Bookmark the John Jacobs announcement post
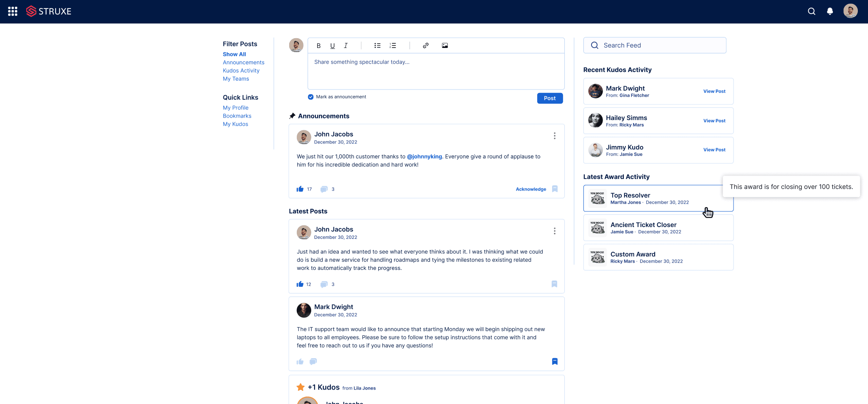The width and height of the screenshot is (868, 404). click(x=554, y=189)
